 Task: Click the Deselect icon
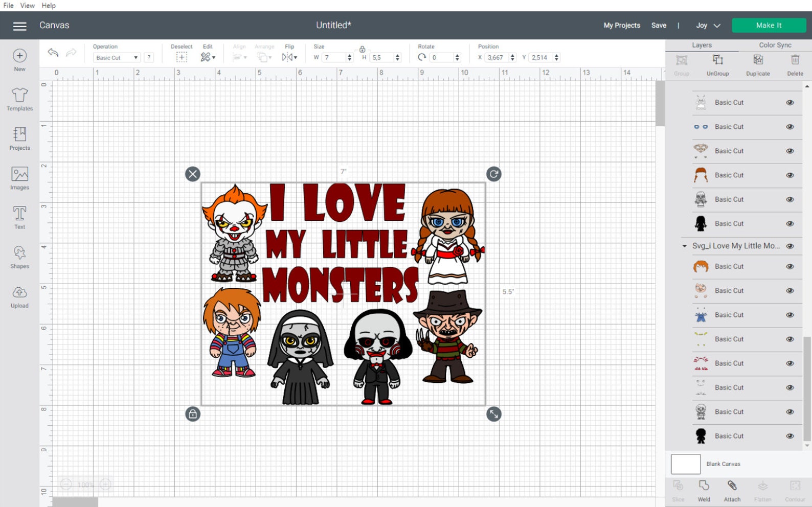tap(182, 57)
